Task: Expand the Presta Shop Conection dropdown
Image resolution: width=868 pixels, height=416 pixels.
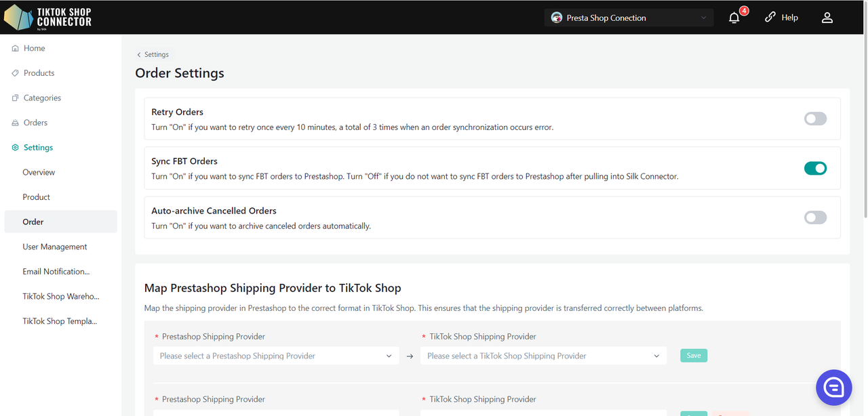Action: pos(629,18)
